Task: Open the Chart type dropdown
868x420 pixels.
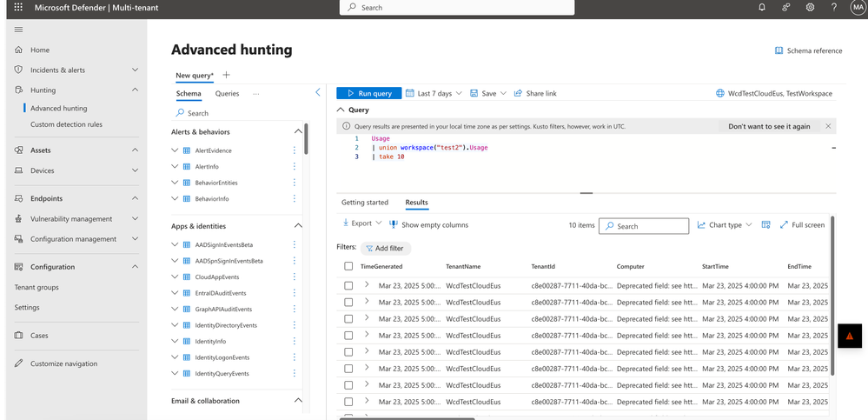Action: tap(725, 225)
